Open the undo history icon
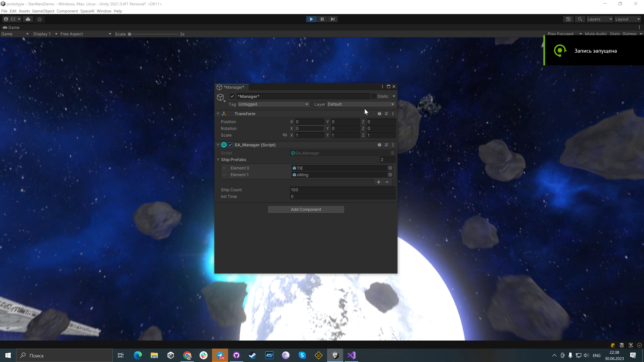Screen dimensions: 644x362 tap(568, 19)
